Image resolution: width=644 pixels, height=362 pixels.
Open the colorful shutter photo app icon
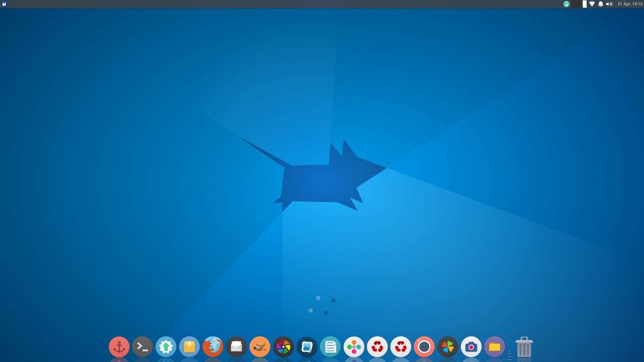coord(283,347)
